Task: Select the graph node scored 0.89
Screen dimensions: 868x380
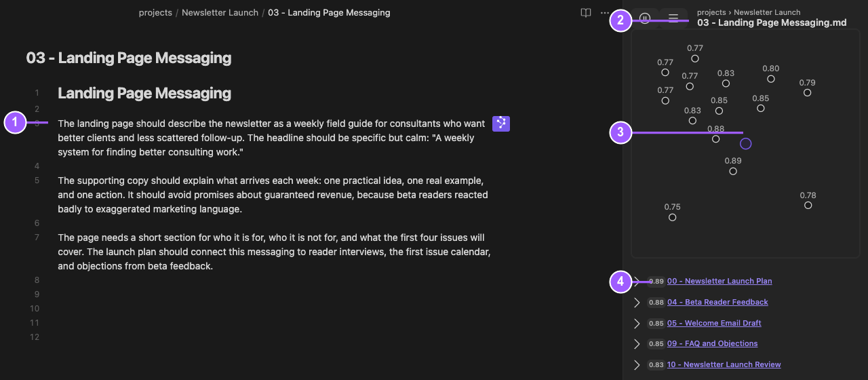Action: coord(733,172)
